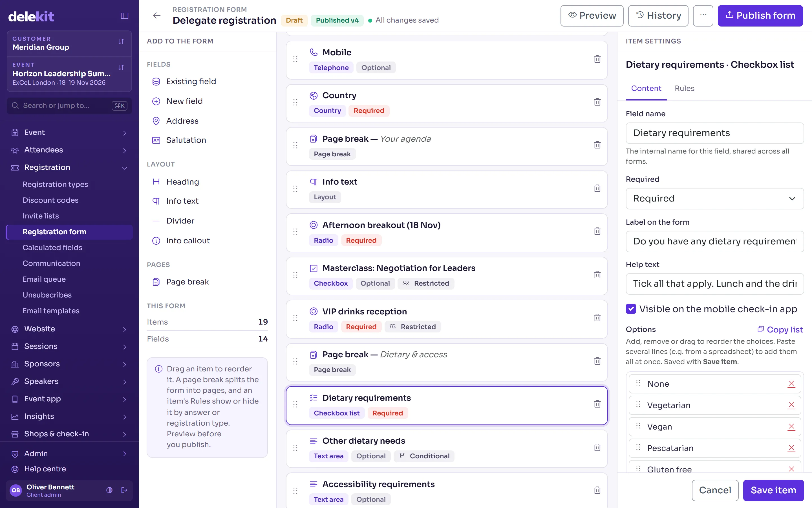Screen dimensions: 812x508
Task: Open the Help centre
Action: tap(69, 469)
